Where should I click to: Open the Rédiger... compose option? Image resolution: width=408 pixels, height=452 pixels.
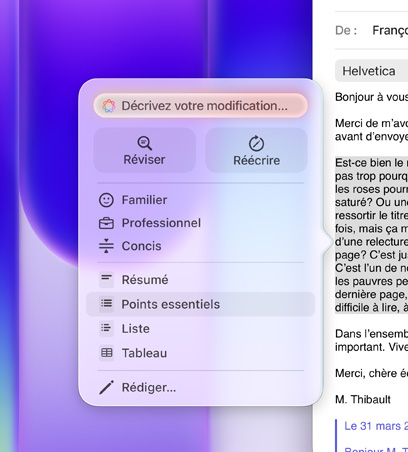click(200, 387)
